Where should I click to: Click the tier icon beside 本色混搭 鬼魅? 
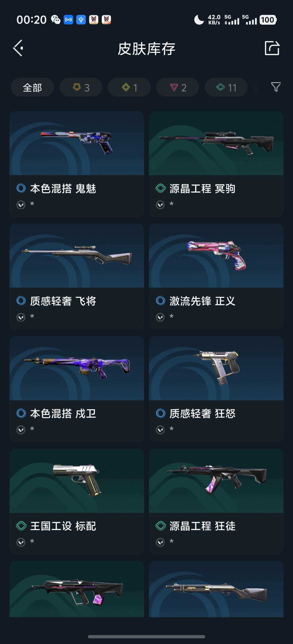(x=21, y=188)
